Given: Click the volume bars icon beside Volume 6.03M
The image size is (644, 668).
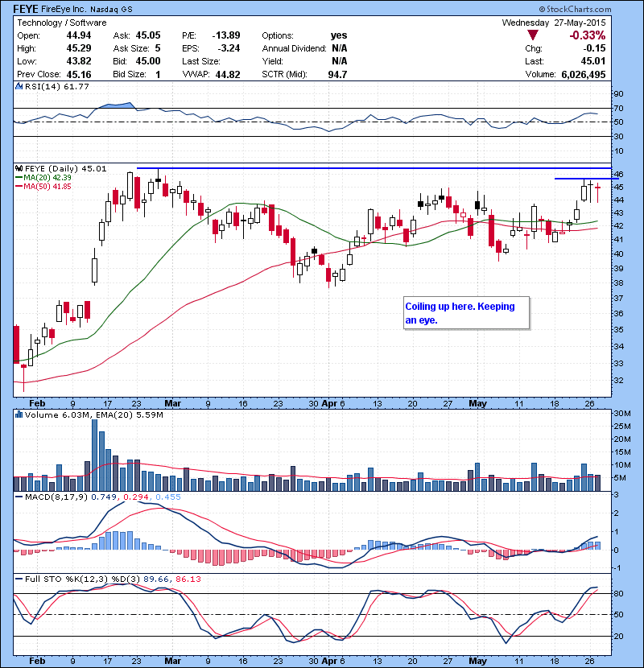Looking at the screenshot, I should 19,414.
